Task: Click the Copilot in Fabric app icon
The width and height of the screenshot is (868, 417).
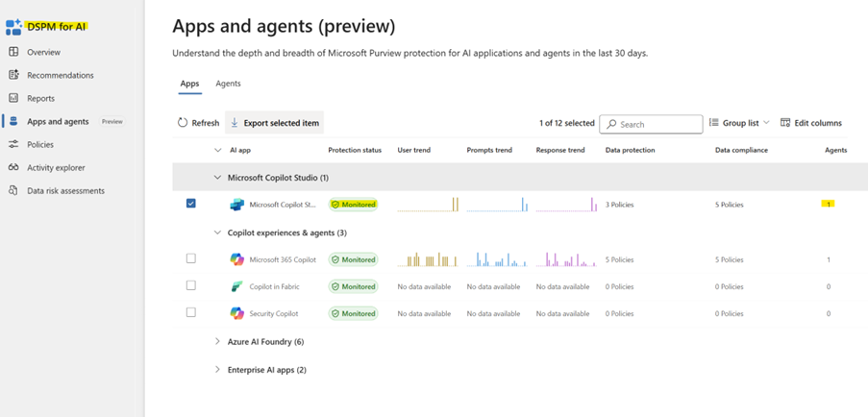Action: pyautogui.click(x=236, y=286)
